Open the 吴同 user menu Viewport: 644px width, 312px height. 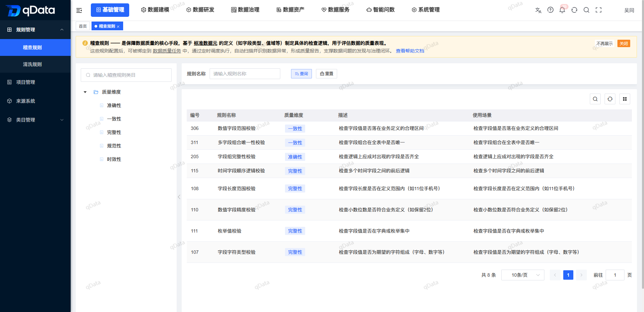(x=629, y=10)
